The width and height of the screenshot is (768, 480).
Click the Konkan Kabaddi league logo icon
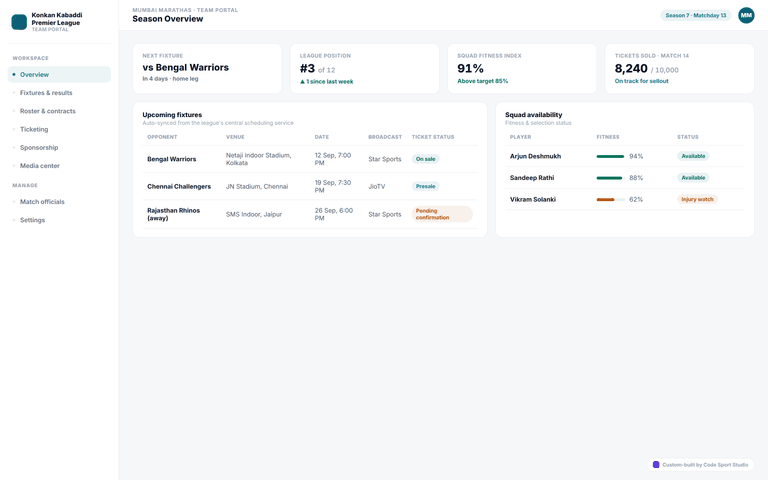19,22
